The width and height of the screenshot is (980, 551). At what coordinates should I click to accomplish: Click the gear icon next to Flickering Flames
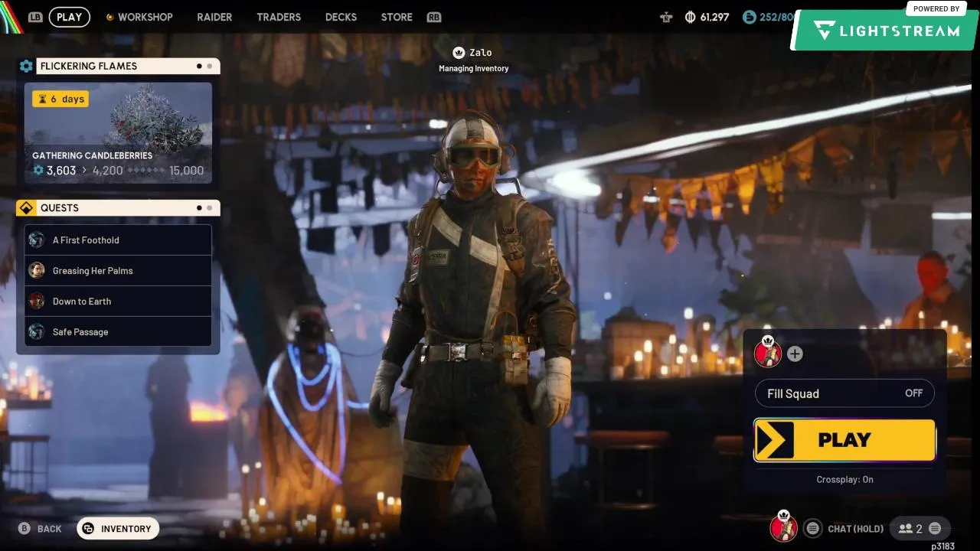click(x=26, y=67)
